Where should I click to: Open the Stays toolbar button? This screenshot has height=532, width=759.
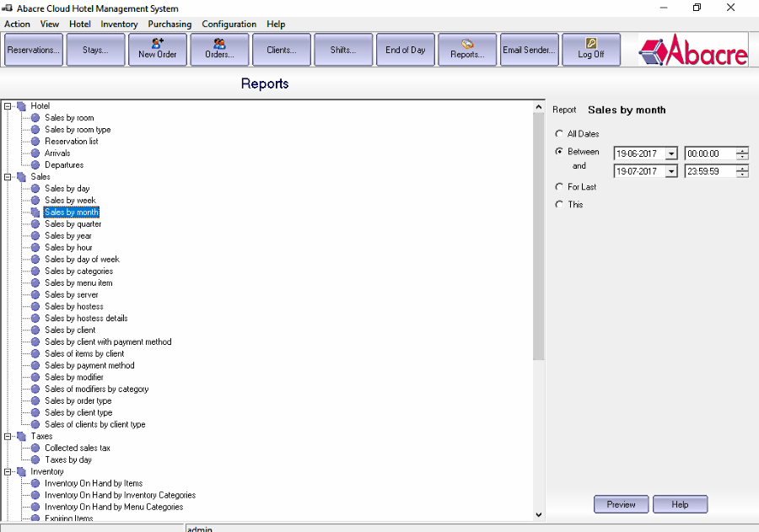[95, 50]
